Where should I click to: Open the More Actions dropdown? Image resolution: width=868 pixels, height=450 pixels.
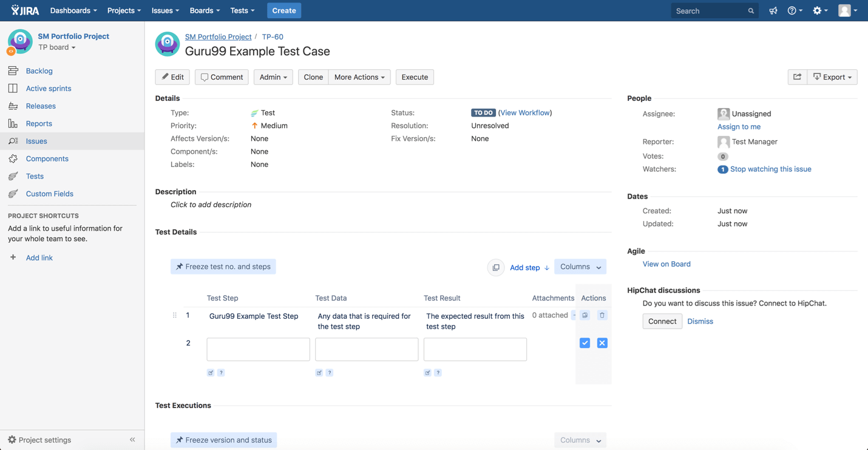pyautogui.click(x=359, y=77)
